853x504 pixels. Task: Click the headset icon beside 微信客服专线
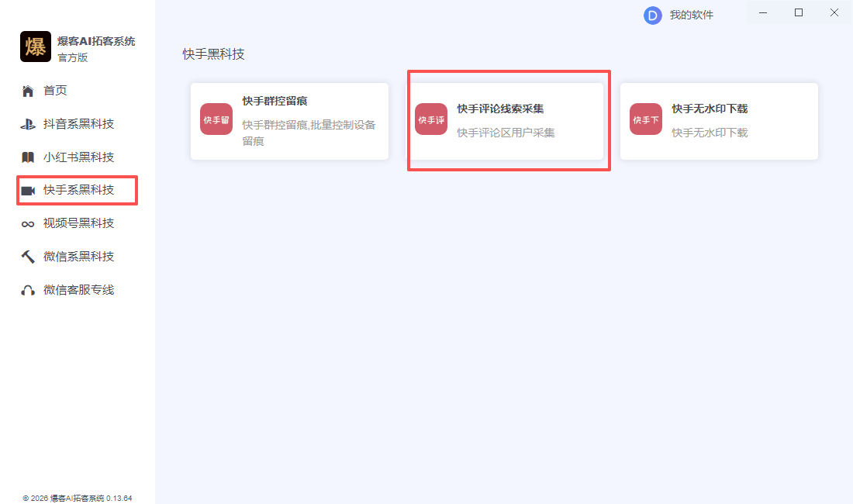tap(28, 290)
